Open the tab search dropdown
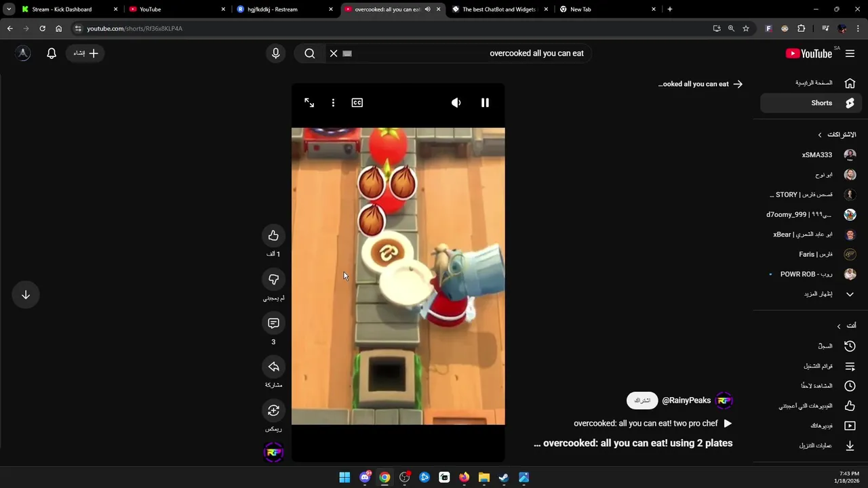 pyautogui.click(x=9, y=9)
